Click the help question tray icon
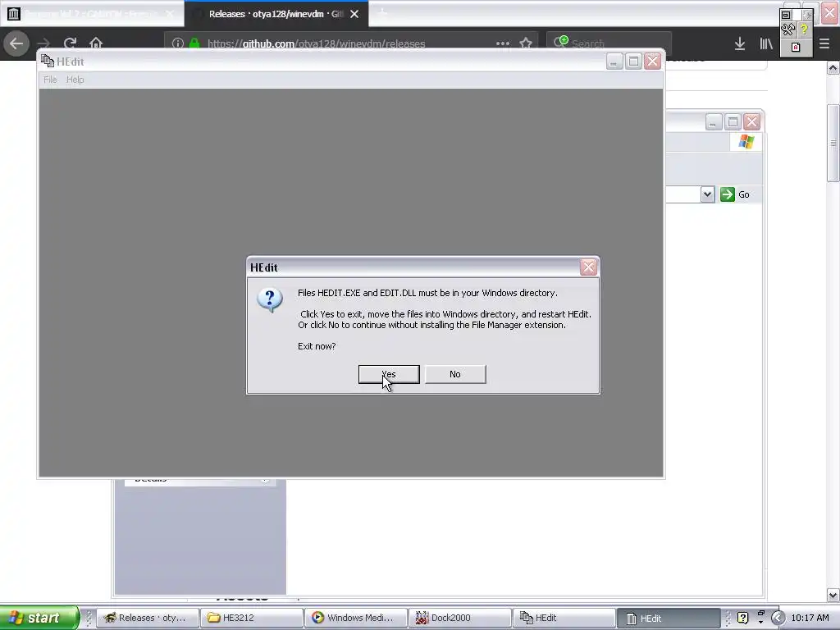The height and width of the screenshot is (630, 840). tap(742, 619)
